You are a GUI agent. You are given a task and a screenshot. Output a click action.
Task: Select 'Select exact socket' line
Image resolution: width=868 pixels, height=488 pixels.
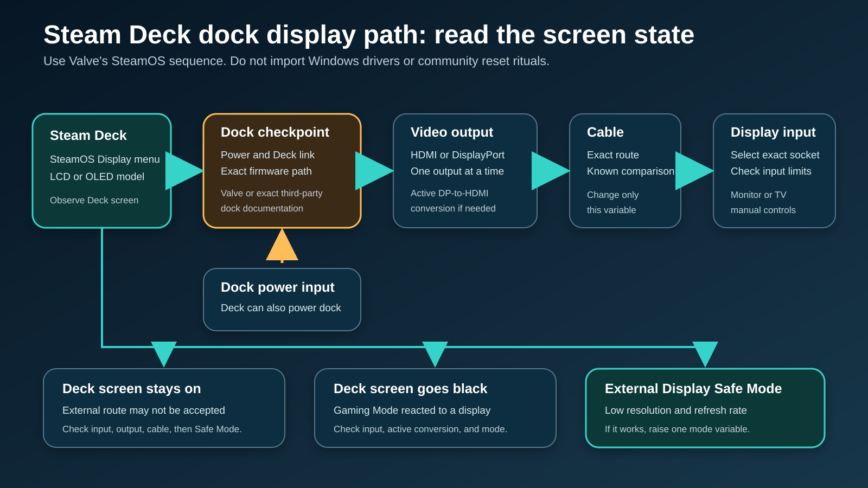(775, 155)
